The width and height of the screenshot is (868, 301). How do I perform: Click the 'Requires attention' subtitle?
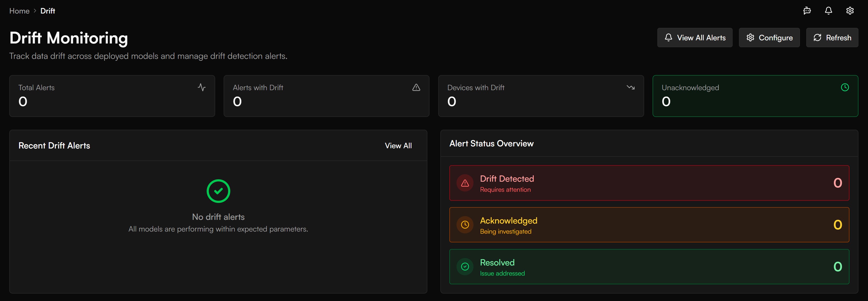tap(506, 190)
